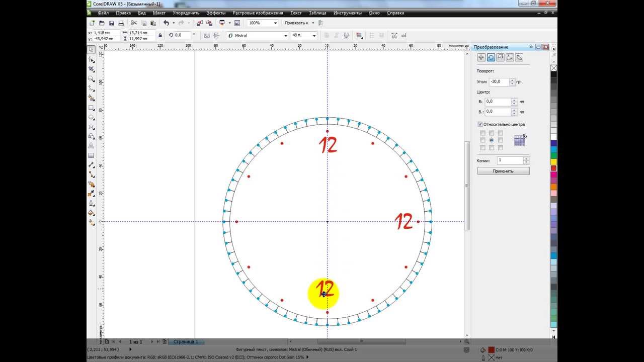Select the Shape edit tool
Image resolution: width=644 pixels, height=362 pixels.
91,60
